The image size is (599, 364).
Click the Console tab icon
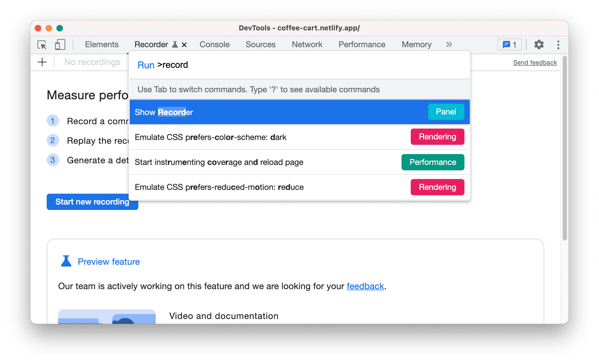tap(214, 44)
